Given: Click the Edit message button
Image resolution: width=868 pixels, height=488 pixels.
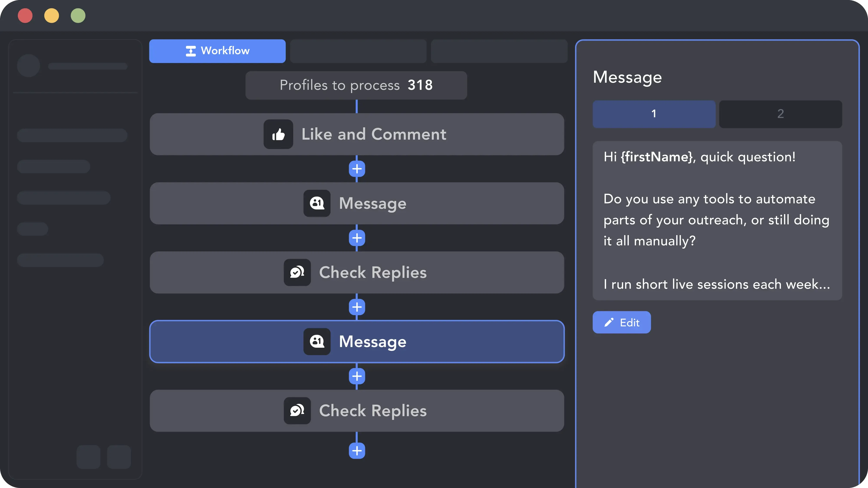Looking at the screenshot, I should click(622, 322).
